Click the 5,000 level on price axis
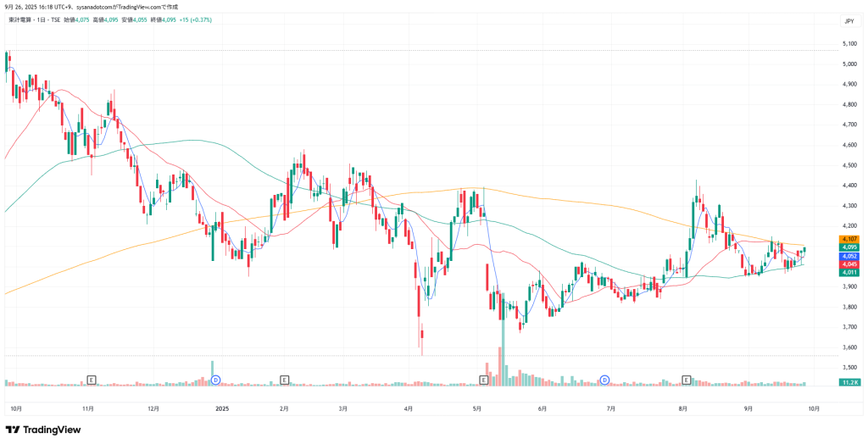This screenshot has width=868, height=444. (849, 64)
